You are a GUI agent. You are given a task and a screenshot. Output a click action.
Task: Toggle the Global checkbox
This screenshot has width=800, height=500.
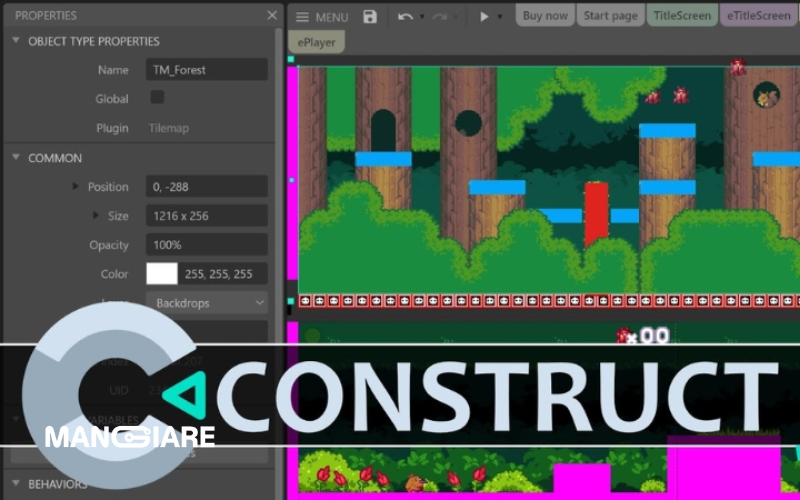click(157, 97)
